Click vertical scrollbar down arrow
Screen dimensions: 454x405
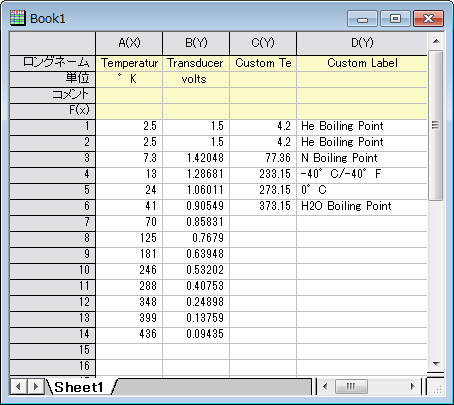(436, 364)
